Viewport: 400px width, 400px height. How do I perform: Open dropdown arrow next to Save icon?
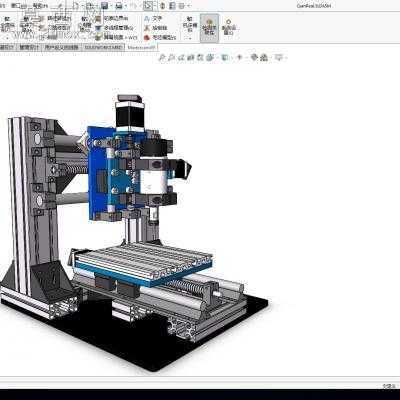(x=111, y=6)
